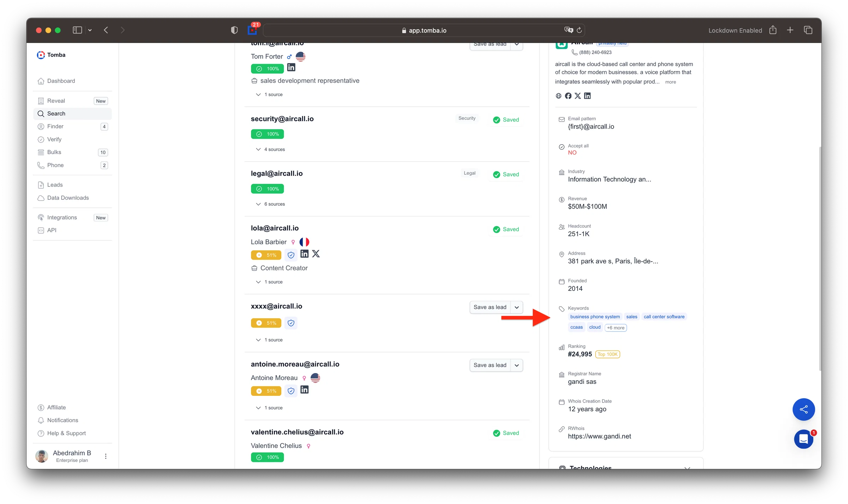Image resolution: width=848 pixels, height=504 pixels.
Task: Open Reveal in the sidebar
Action: pyautogui.click(x=72, y=101)
